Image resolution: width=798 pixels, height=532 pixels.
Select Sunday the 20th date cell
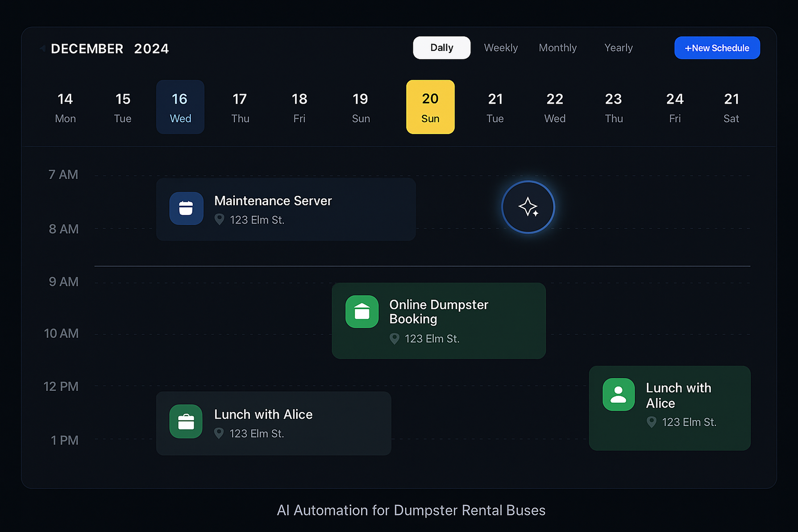click(x=430, y=106)
